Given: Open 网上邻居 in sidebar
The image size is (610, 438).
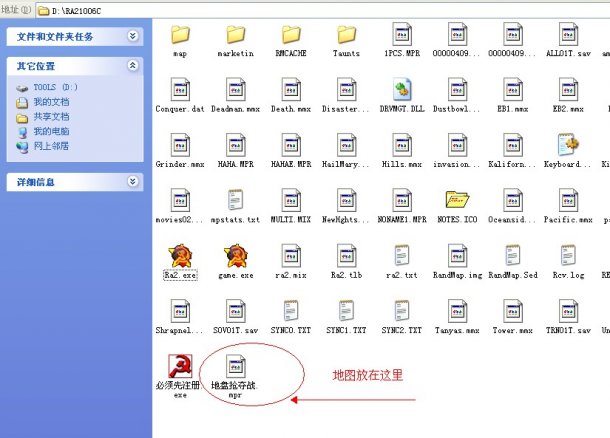Looking at the screenshot, I should tap(50, 146).
